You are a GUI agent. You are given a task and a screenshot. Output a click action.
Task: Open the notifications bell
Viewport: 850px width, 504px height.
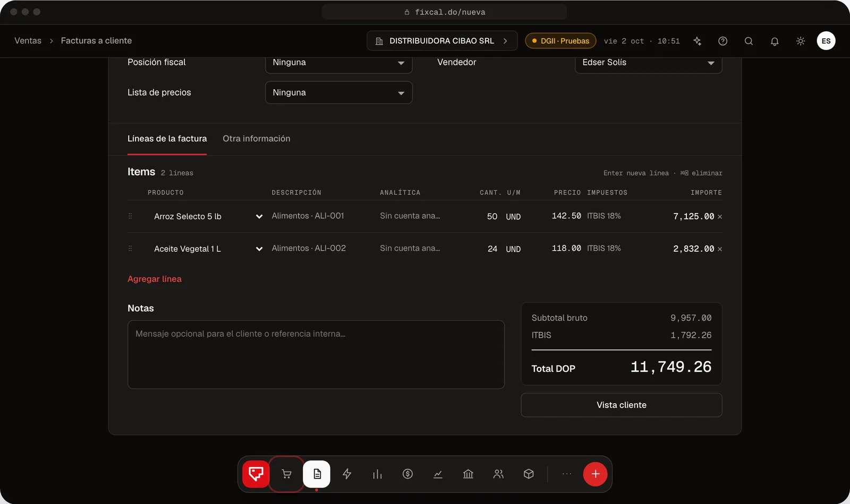coord(775,41)
